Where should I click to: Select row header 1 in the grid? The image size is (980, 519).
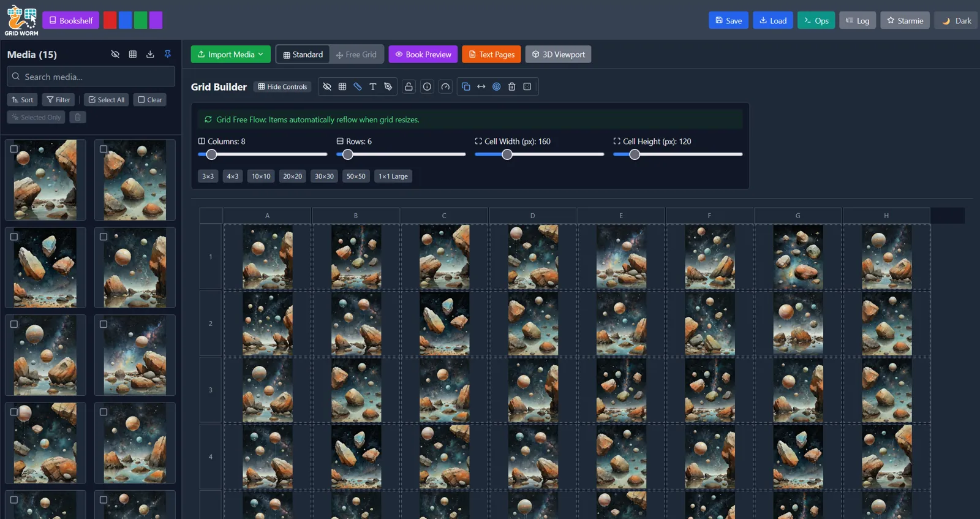pyautogui.click(x=211, y=257)
